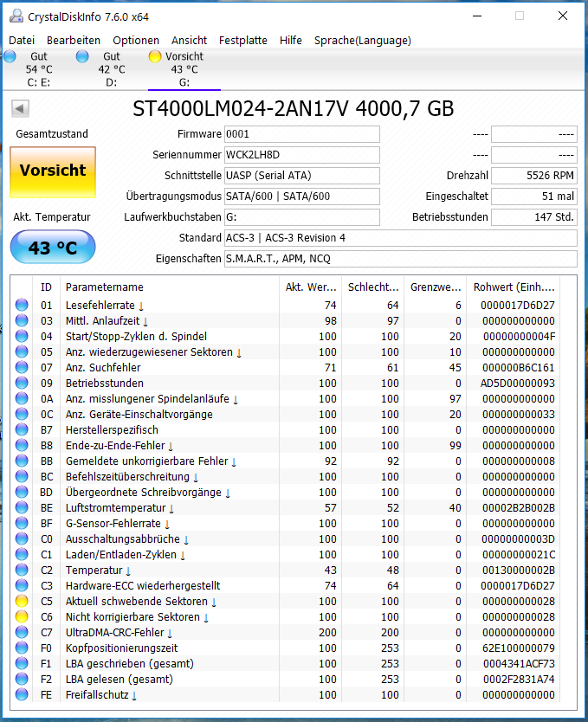Click status orb for Start/Stopp-Zyklen row
This screenshot has height=722, width=588.
coord(22,336)
